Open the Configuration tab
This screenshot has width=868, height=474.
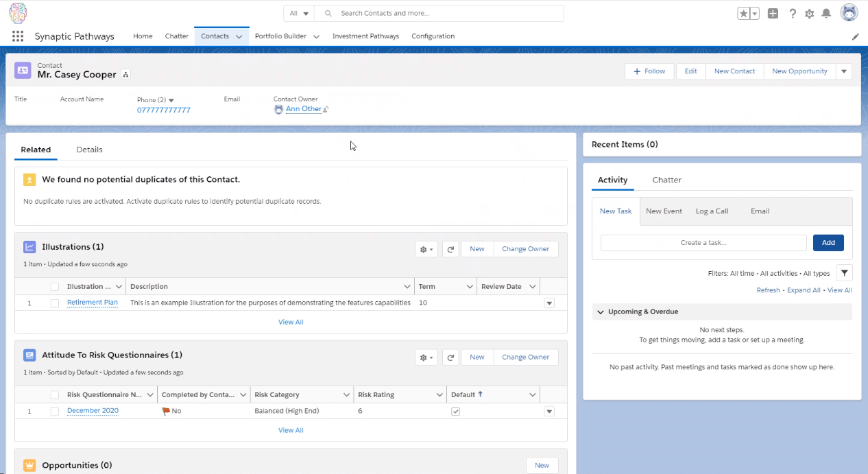coord(433,36)
